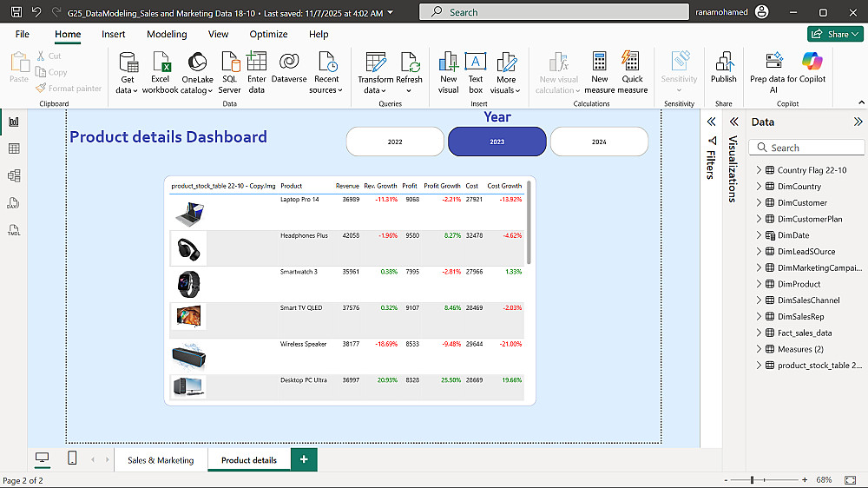Sort by Revenue column header
The image size is (868, 488).
click(347, 186)
